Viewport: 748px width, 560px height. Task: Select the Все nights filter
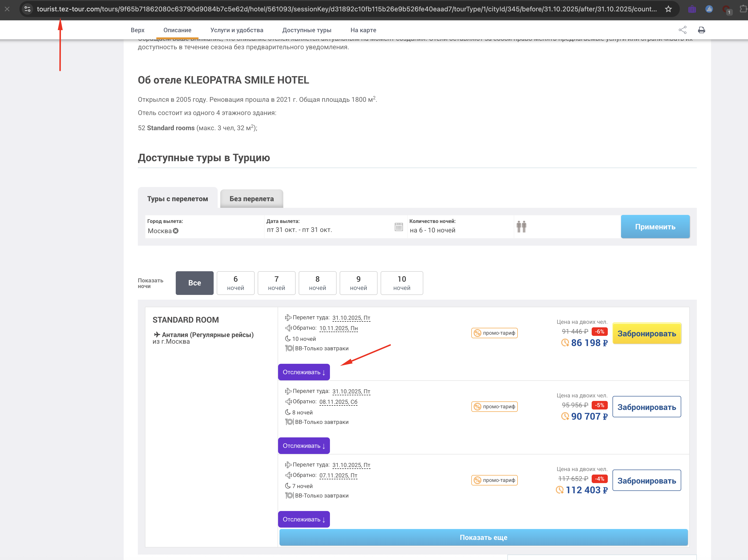click(194, 283)
